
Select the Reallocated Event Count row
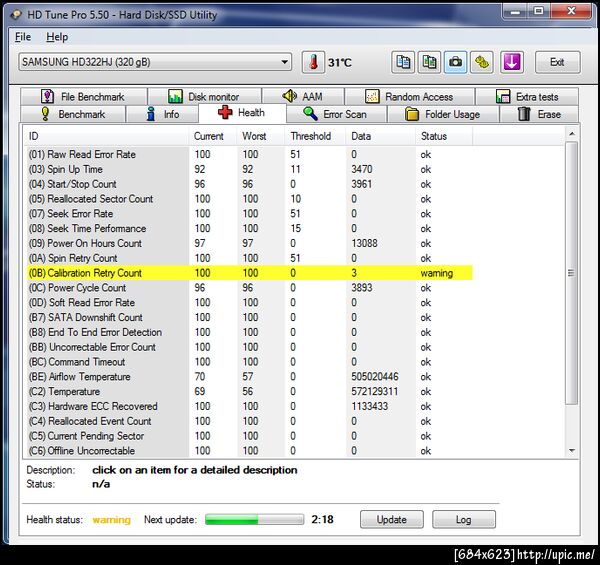[249, 421]
